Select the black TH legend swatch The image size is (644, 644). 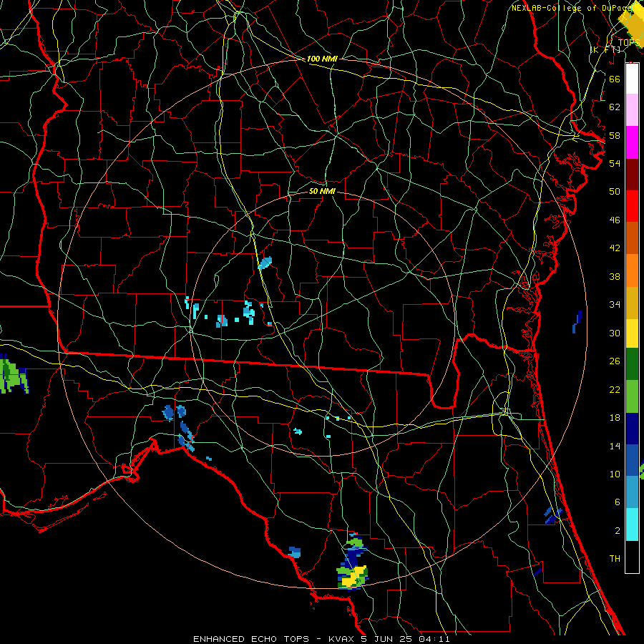632,557
